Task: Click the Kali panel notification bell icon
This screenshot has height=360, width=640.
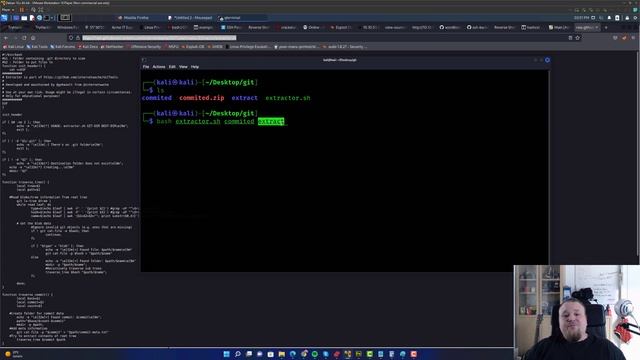Action: 609,18
